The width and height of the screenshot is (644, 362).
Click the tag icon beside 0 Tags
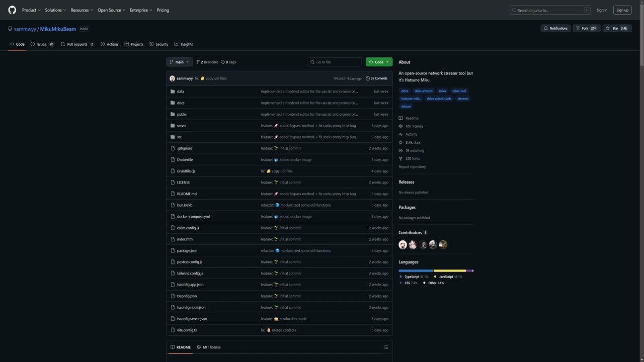223,62
